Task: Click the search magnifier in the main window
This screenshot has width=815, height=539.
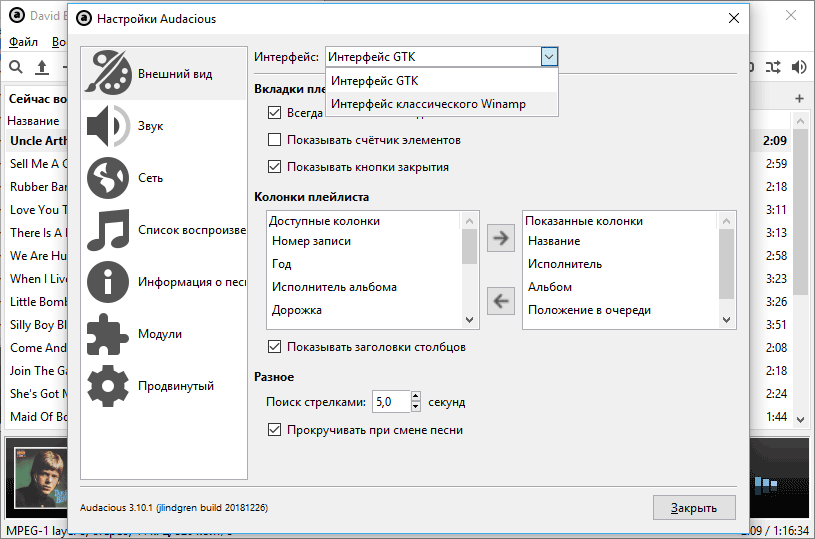Action: point(16,67)
